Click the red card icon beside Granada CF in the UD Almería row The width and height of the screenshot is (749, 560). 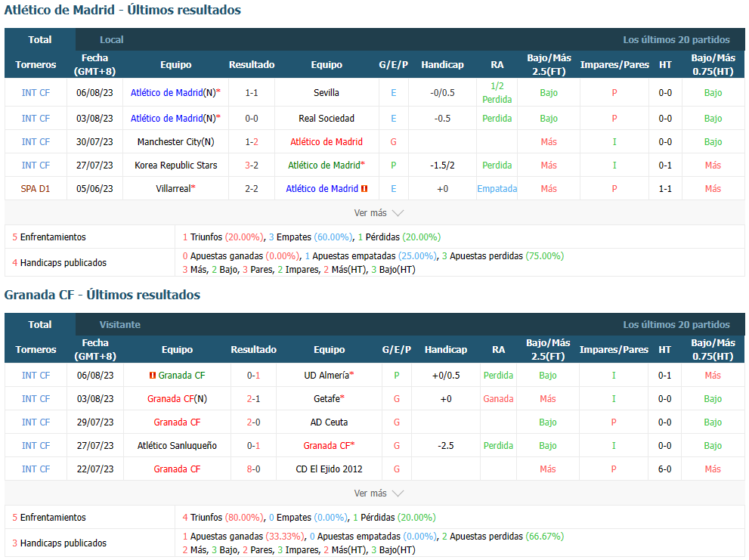click(153, 376)
